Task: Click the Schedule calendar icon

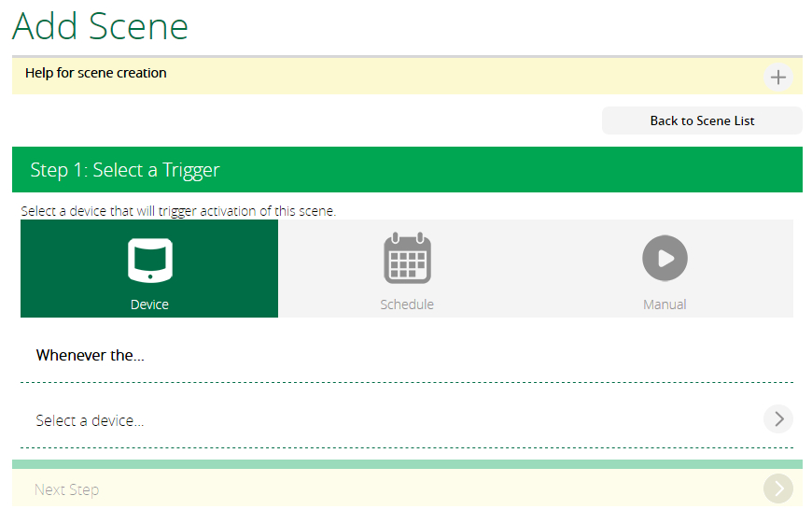Action: 407,259
